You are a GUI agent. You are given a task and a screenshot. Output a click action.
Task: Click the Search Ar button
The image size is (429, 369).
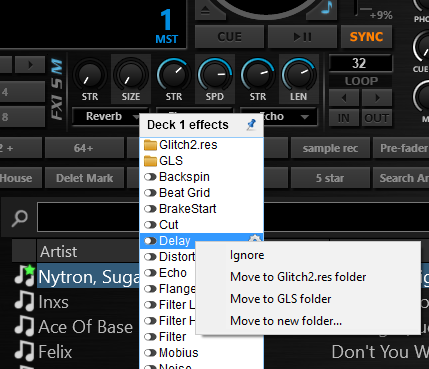(401, 178)
